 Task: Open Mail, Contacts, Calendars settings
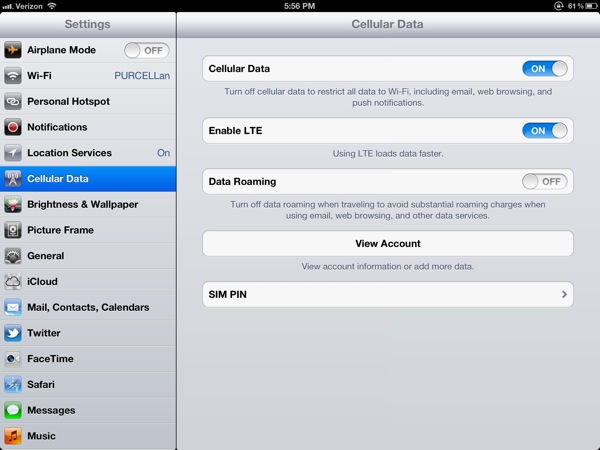tap(88, 307)
